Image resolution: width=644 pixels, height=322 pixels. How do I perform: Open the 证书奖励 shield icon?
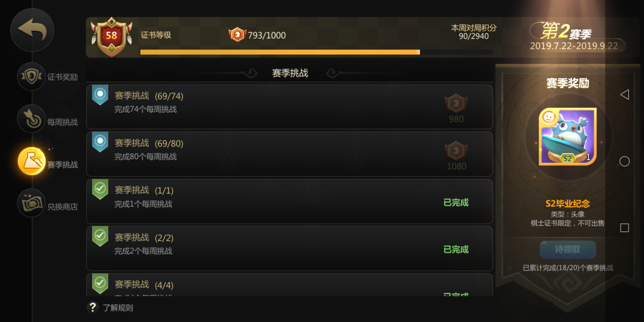[x=31, y=76]
